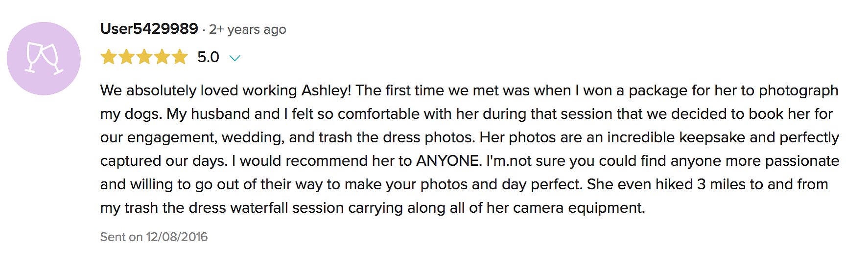Viewport: 868px width, 267px height.
Task: Click the fourth gold rating star
Action: point(162,57)
